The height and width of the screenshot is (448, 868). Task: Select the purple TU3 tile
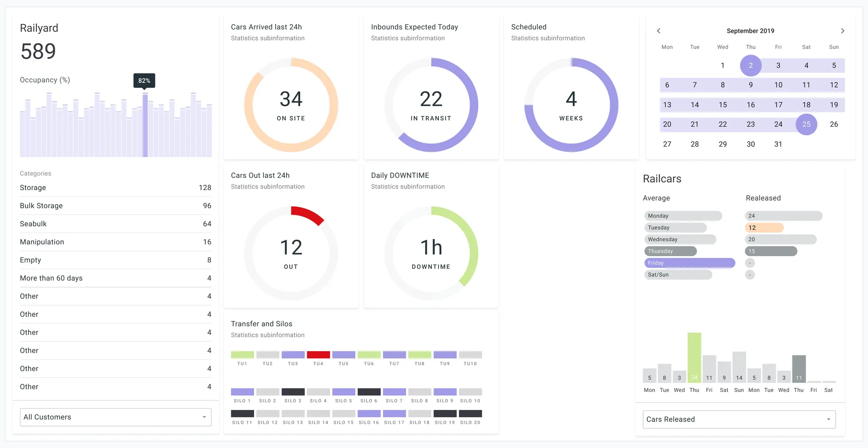pos(293,354)
